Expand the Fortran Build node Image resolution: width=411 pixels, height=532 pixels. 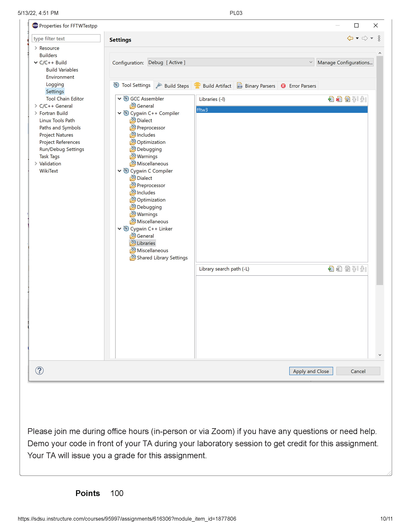tap(36, 113)
